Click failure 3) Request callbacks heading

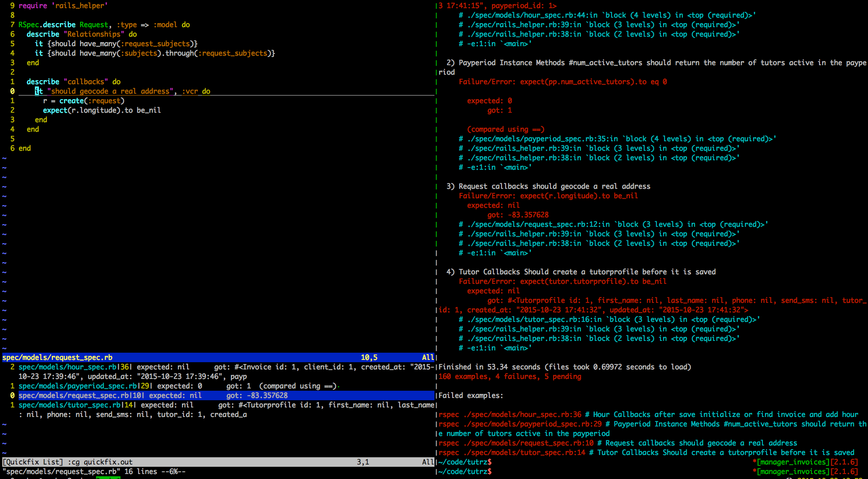(548, 186)
